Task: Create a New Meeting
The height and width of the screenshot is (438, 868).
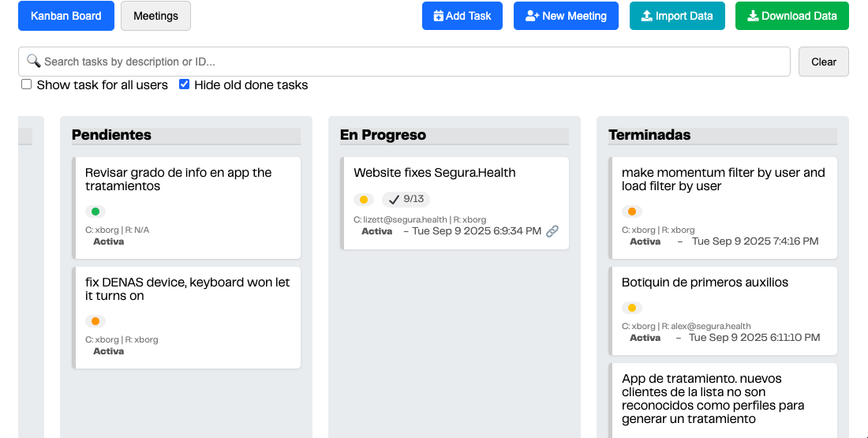Action: 566,16
